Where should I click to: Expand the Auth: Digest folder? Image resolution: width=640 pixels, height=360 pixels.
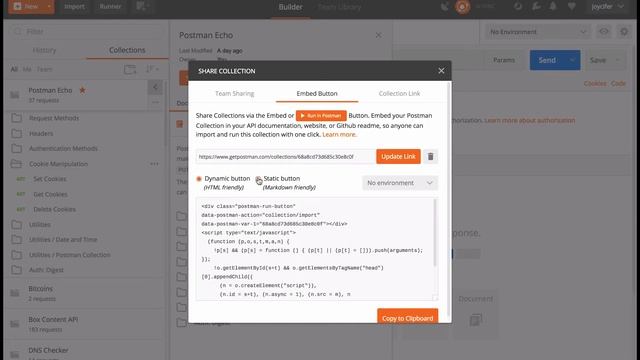pos(46,270)
